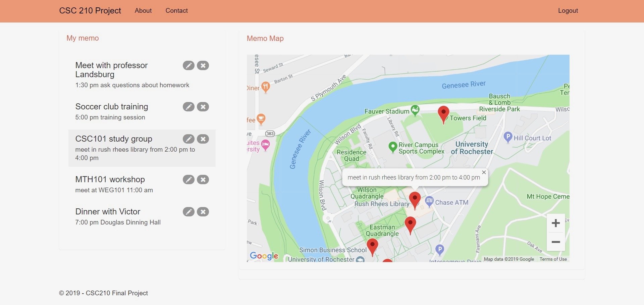Select the CSC101 study group memo title
The height and width of the screenshot is (305, 644).
click(114, 139)
